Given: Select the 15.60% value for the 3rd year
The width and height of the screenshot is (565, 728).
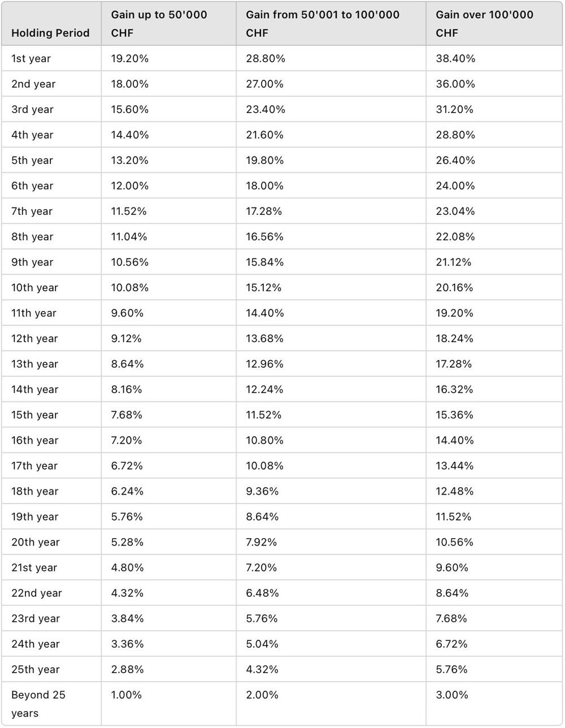Looking at the screenshot, I should point(129,109).
